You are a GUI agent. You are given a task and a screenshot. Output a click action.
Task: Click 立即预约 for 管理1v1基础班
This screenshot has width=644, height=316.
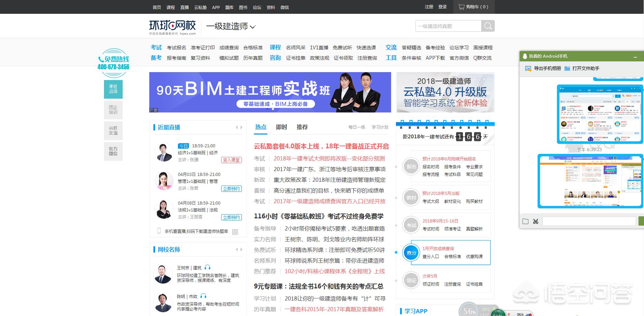point(231,189)
